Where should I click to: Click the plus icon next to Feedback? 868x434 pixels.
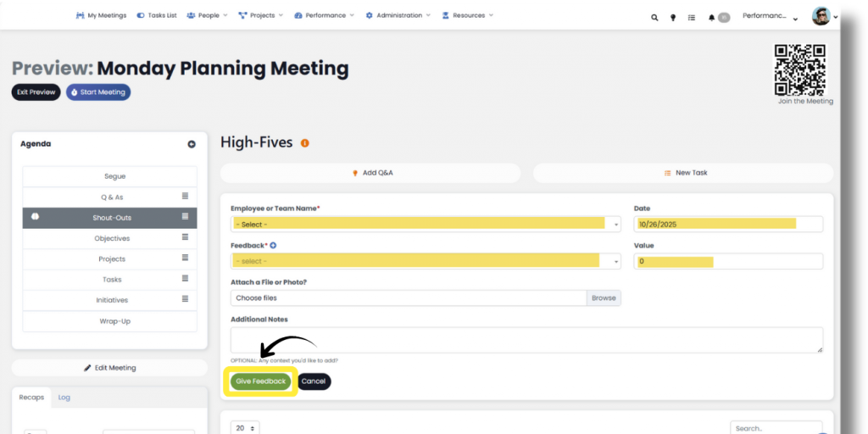273,246
